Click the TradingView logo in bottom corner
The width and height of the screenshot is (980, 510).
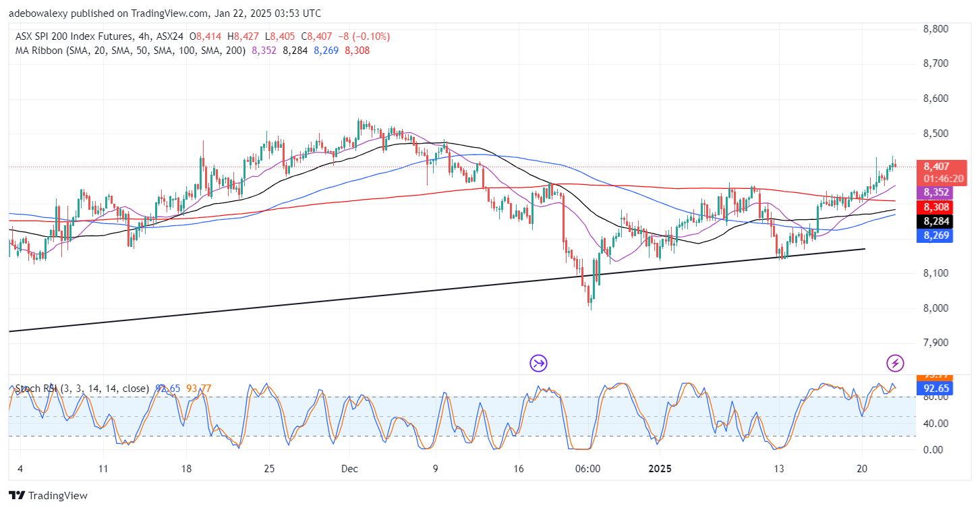click(49, 496)
